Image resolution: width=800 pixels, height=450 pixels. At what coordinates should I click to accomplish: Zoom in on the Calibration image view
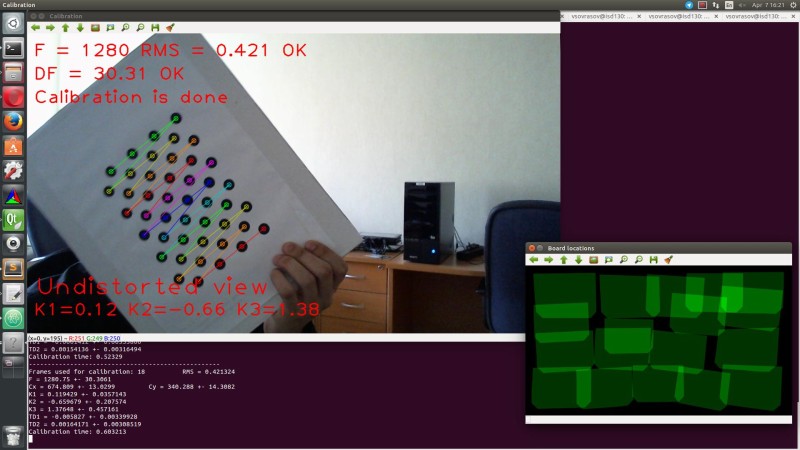(125, 28)
